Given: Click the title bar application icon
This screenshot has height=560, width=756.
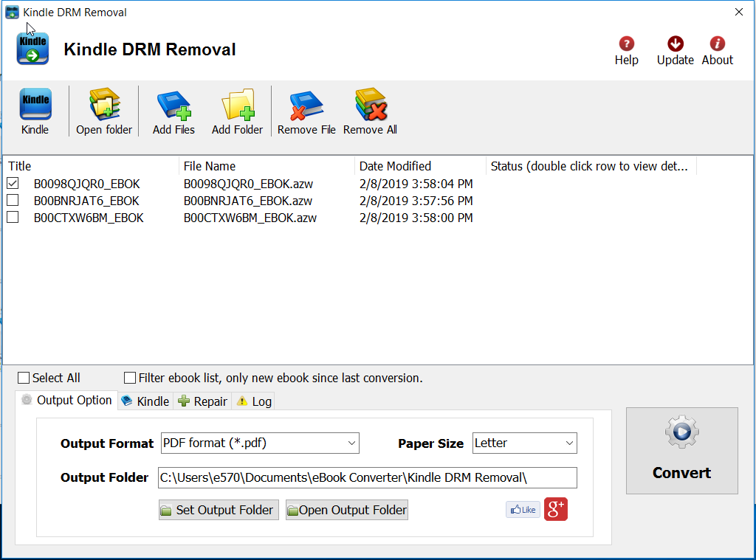Looking at the screenshot, I should [x=12, y=12].
